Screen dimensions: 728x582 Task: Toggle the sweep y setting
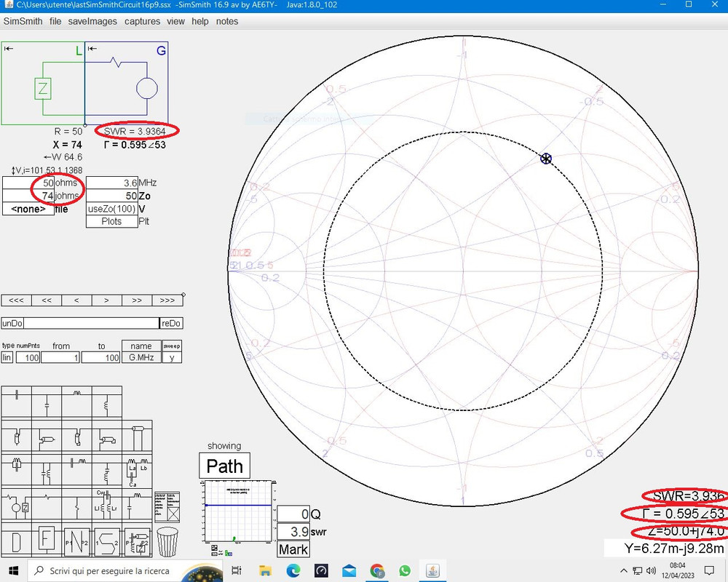point(172,357)
